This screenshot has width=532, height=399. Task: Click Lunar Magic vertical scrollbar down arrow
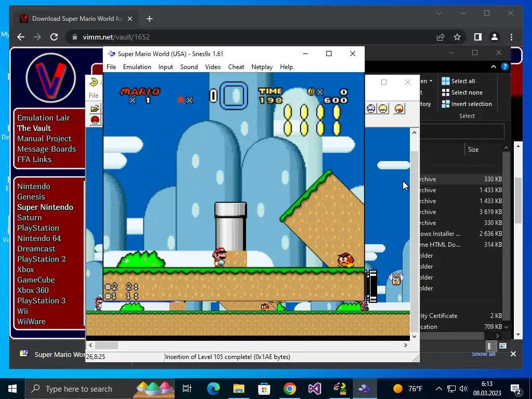coord(414,336)
